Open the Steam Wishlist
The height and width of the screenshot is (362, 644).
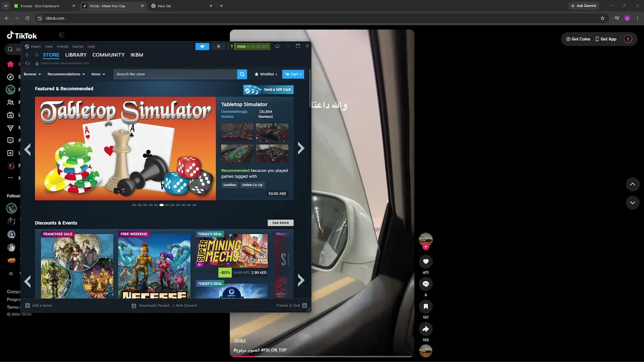point(266,74)
